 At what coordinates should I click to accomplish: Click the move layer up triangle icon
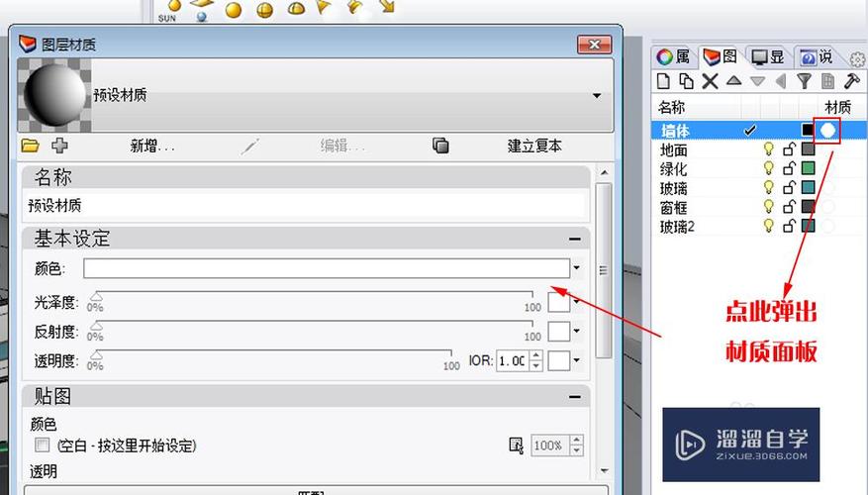pos(733,81)
